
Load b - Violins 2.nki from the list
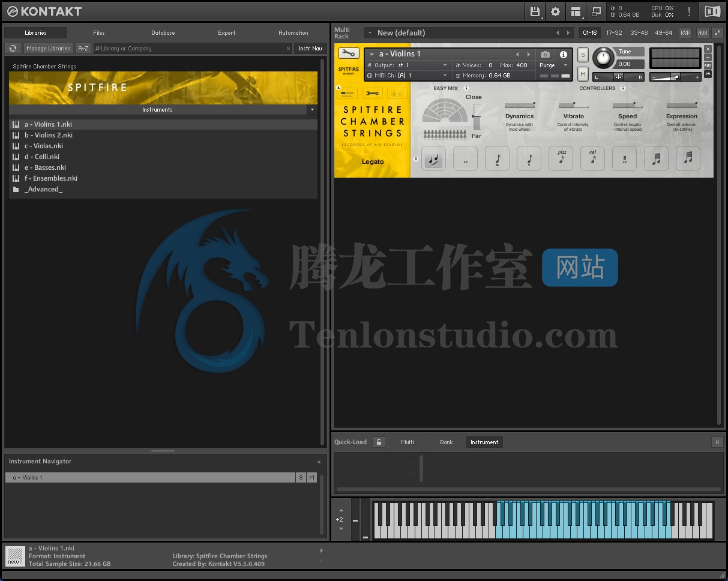[x=48, y=135]
